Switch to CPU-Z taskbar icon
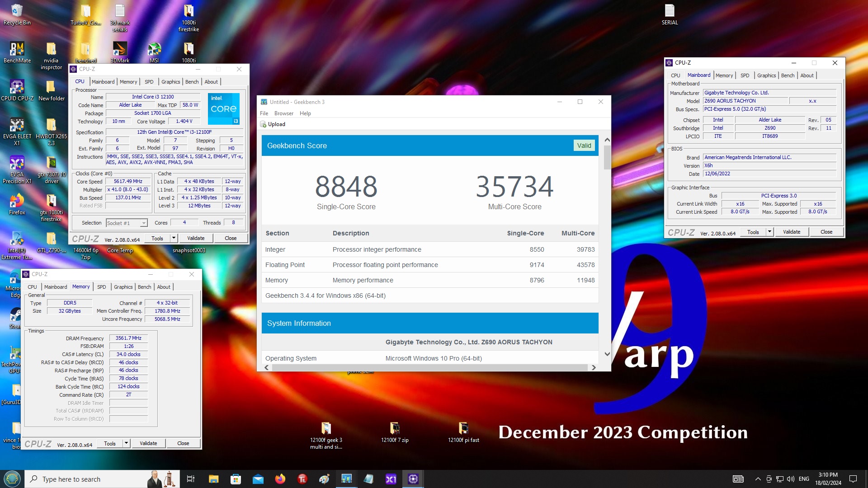 [413, 479]
